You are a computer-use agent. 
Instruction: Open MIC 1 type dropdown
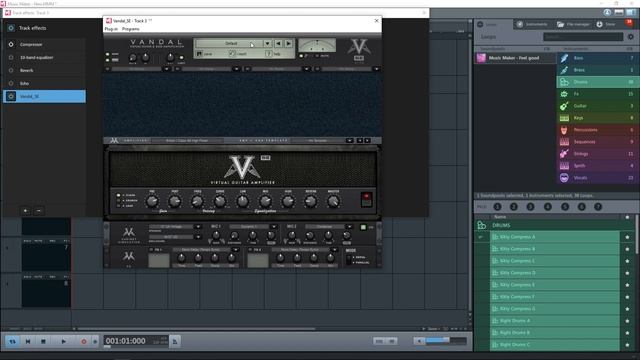pos(273,227)
